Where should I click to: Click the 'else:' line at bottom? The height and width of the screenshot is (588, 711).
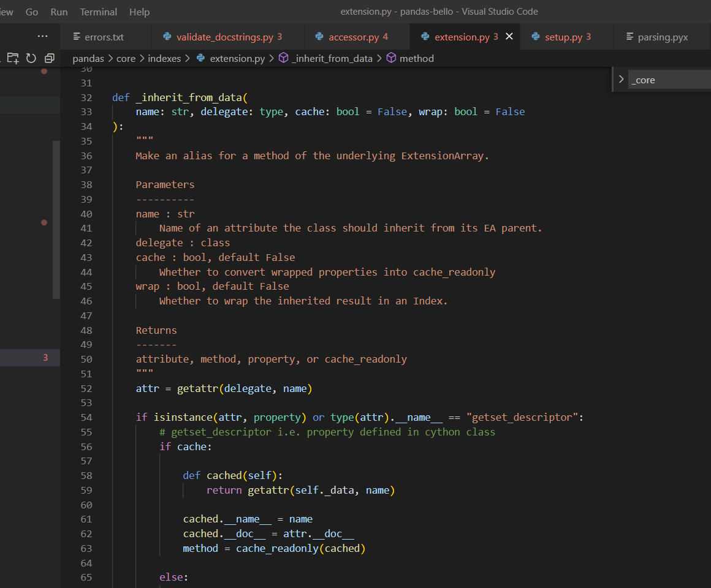click(173, 577)
